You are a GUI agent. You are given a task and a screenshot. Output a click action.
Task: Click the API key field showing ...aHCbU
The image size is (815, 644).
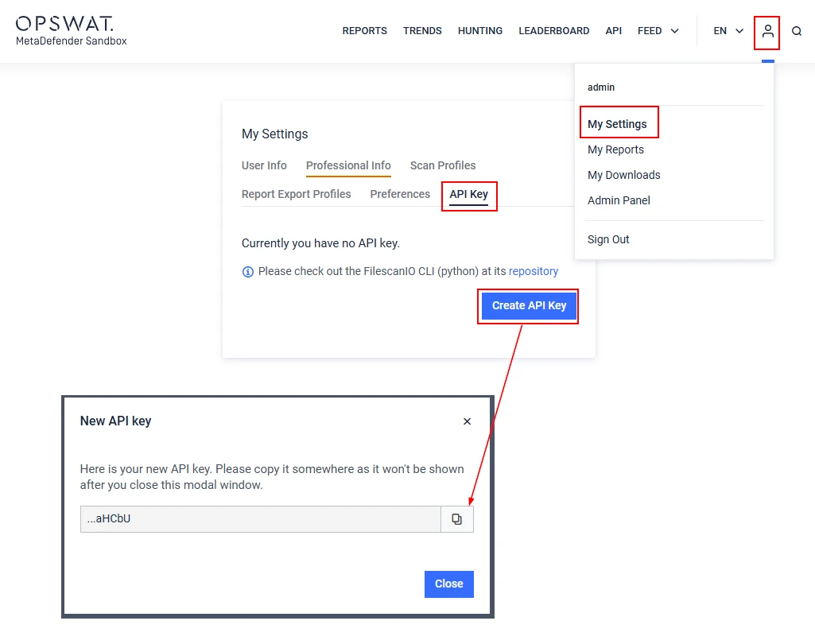(x=261, y=518)
